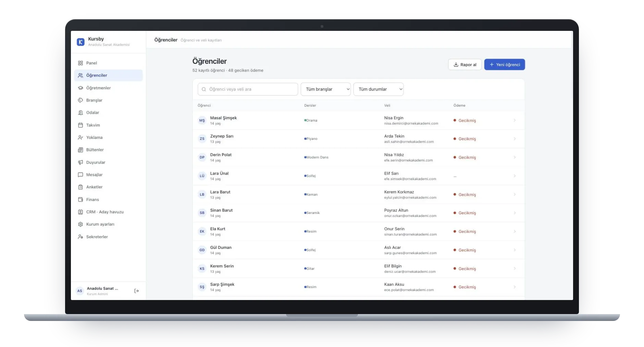Click the Odalar door icon
This screenshot has width=644, height=347.
pyautogui.click(x=80, y=113)
